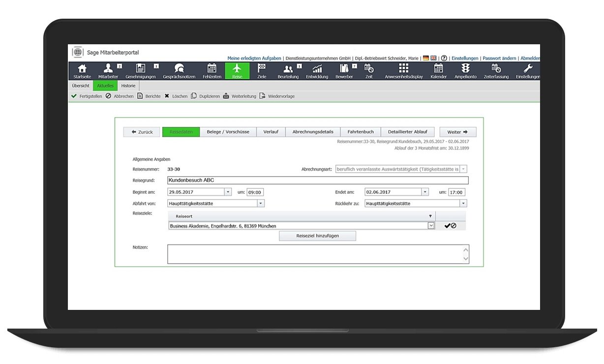Click the help question mark icon
The width and height of the screenshot is (604, 364).
point(444,58)
